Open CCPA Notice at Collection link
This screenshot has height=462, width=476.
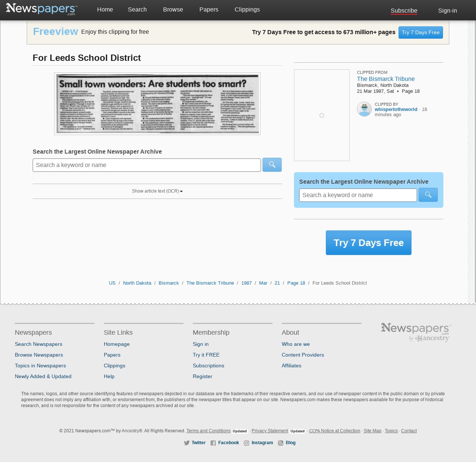pos(335,431)
